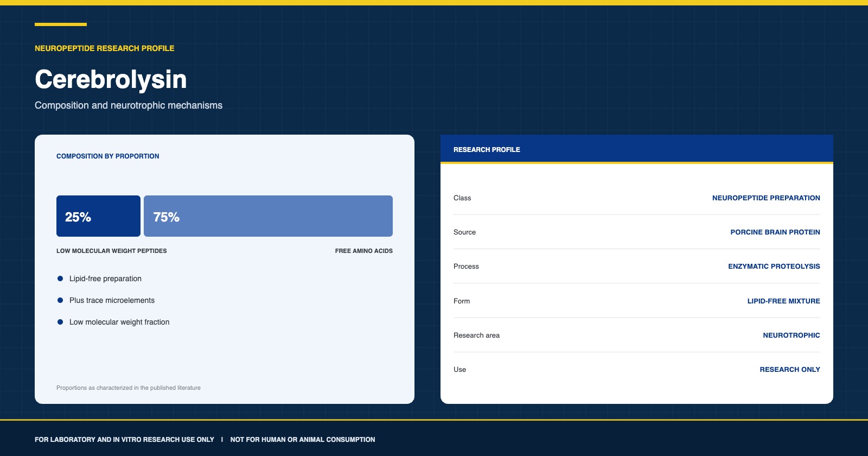This screenshot has width=868, height=456.
Task: Click the Composition by Proportion heading
Action: [108, 156]
